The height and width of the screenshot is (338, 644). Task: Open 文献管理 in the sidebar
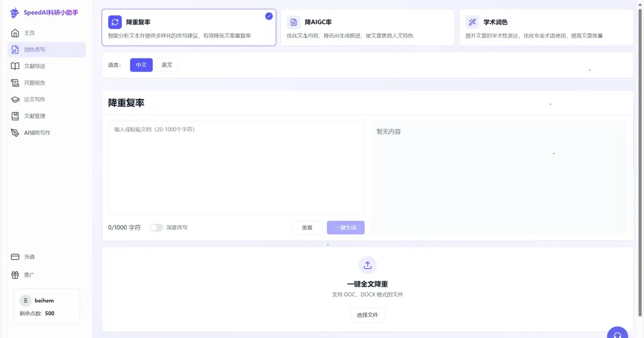[46, 116]
